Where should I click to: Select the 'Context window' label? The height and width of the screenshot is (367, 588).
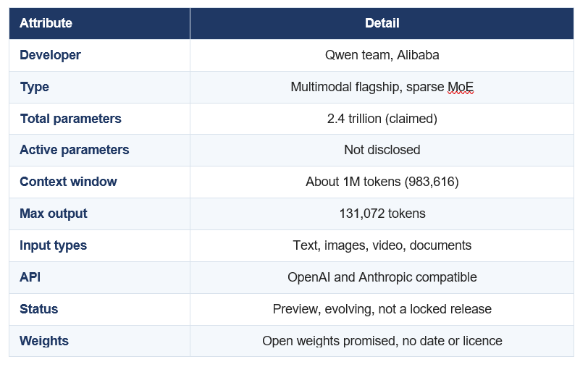pos(68,182)
